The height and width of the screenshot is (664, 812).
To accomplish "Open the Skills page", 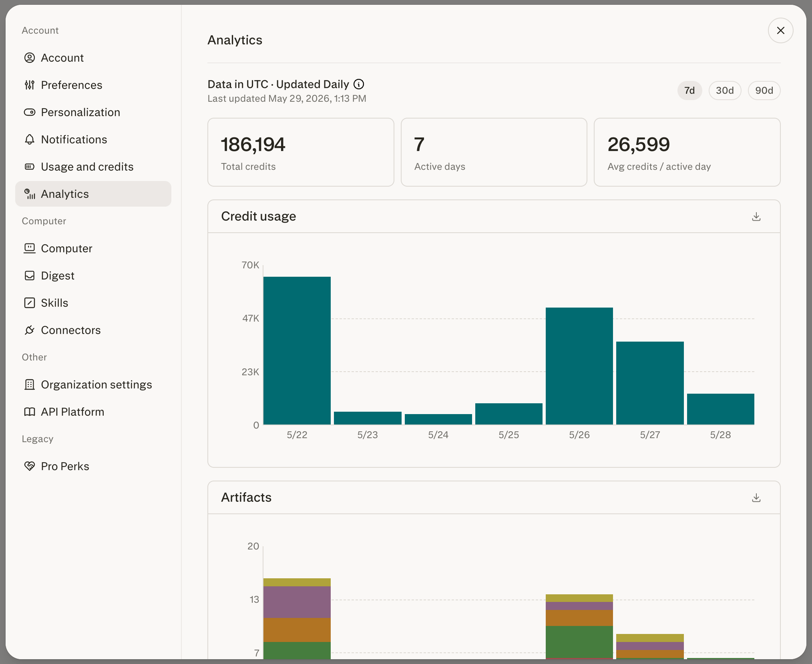I will coord(93,303).
